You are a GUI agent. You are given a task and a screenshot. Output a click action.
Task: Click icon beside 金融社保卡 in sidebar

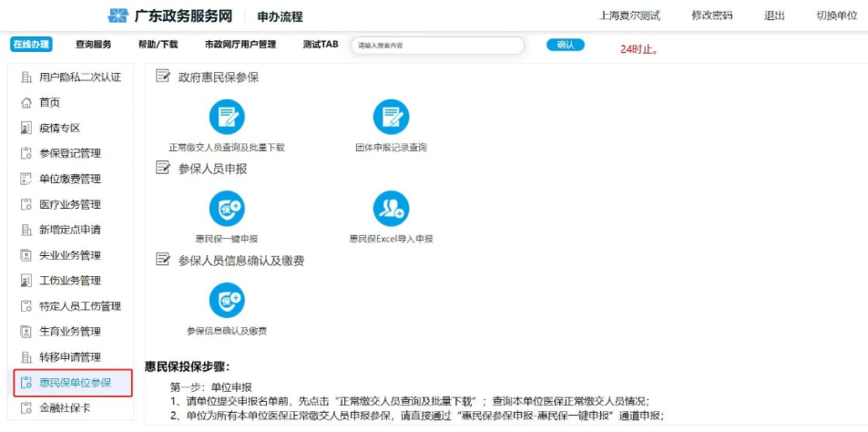click(26, 408)
